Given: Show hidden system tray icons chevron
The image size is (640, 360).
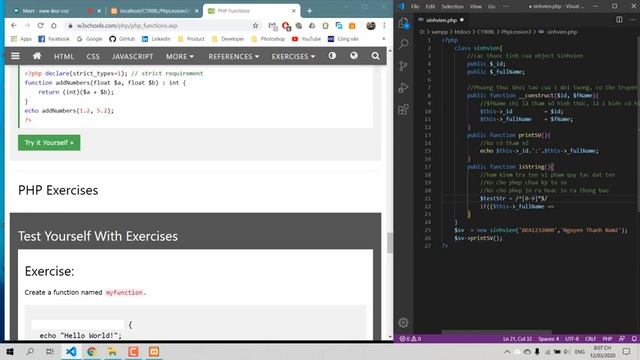Looking at the screenshot, I should (x=507, y=351).
